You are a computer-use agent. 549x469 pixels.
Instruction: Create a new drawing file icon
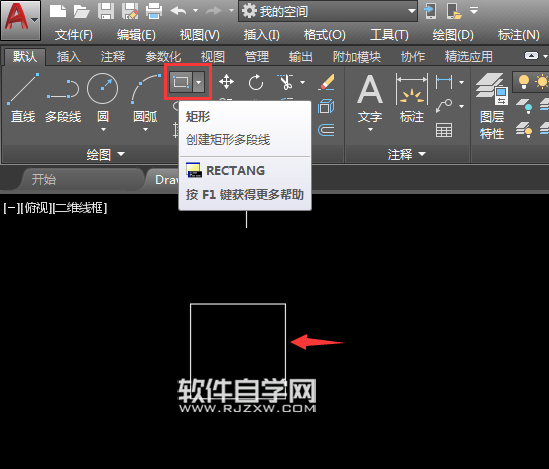tap(58, 11)
